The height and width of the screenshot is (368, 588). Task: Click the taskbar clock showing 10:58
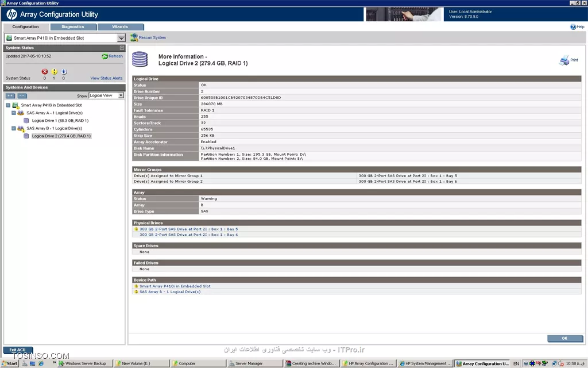[x=575, y=363]
